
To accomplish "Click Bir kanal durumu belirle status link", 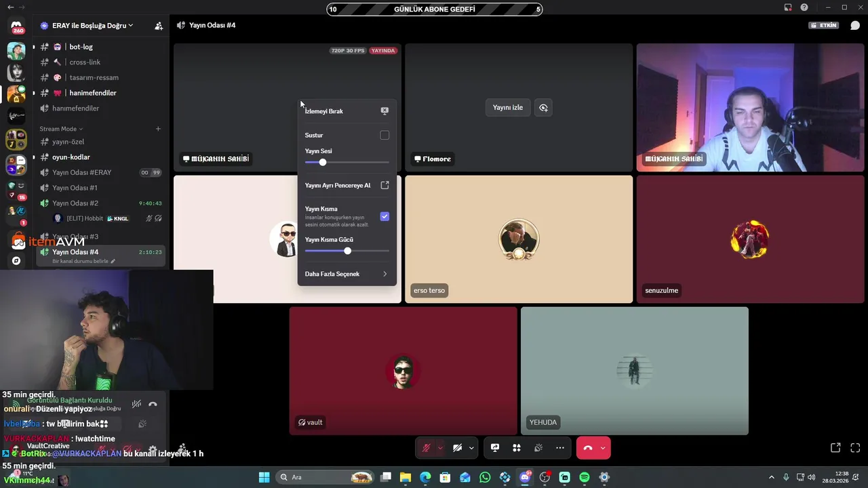I will point(84,261).
